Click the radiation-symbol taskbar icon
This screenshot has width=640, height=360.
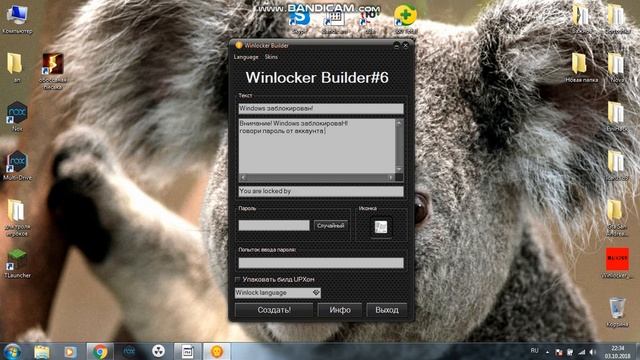[x=158, y=351]
